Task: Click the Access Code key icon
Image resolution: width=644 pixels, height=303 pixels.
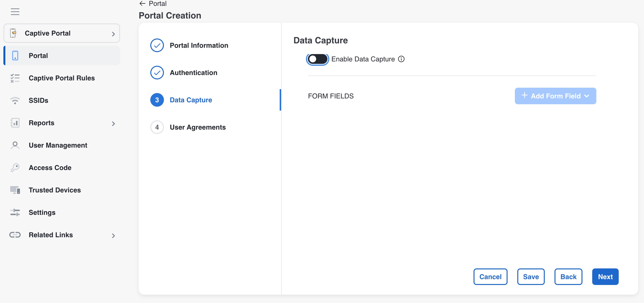Action: coord(15,168)
